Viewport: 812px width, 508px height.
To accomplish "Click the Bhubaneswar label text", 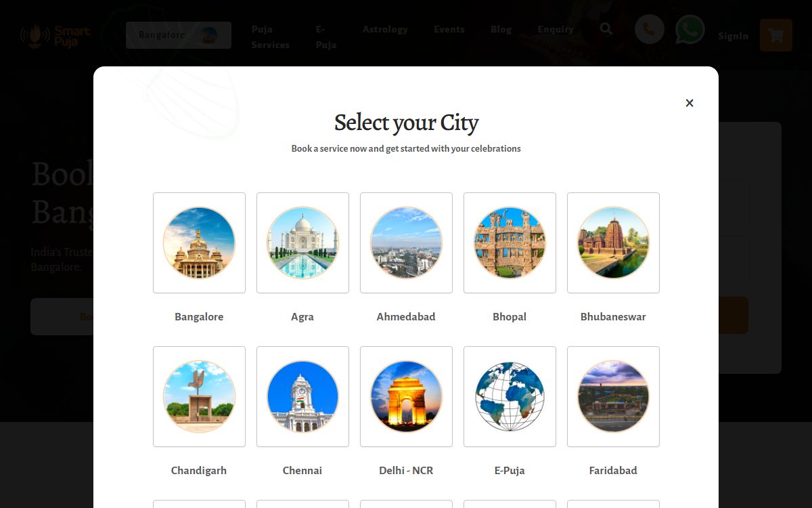I will 613,316.
